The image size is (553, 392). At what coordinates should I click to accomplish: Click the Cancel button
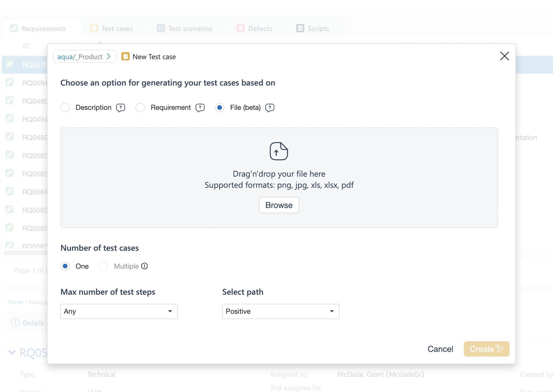(x=440, y=349)
